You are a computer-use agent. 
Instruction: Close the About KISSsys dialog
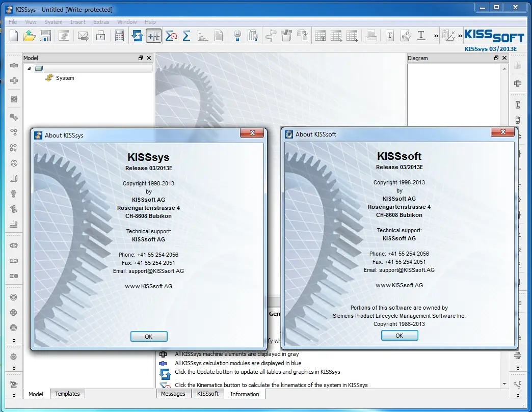252,133
